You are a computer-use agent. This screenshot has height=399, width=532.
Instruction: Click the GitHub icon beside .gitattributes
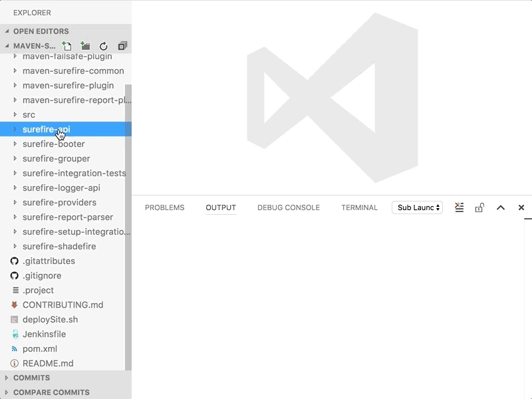(14, 261)
